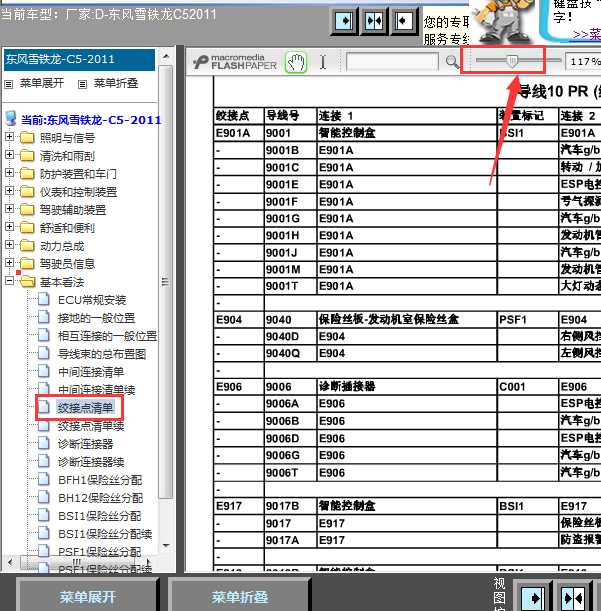Open the BSI1保险丝分配 page
The width and height of the screenshot is (601, 611).
pos(99,516)
